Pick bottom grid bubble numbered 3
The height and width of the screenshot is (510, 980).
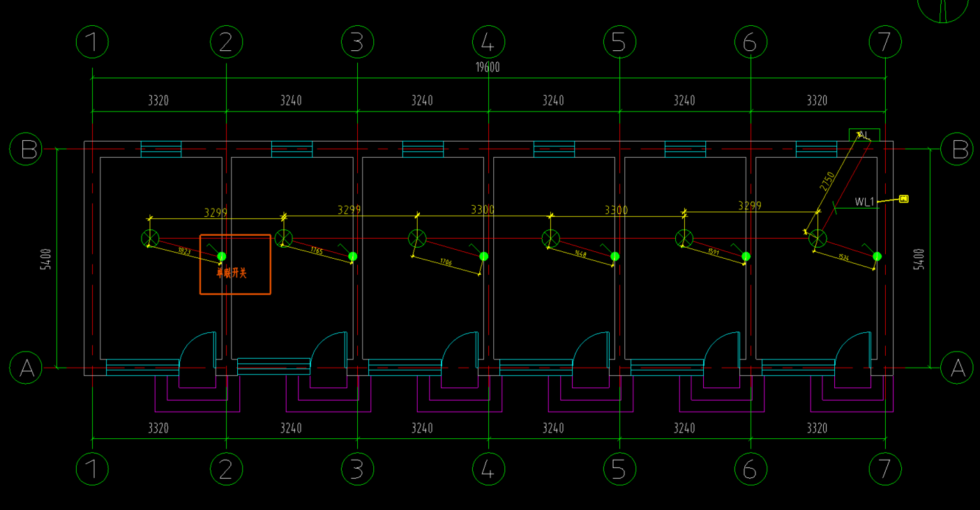pyautogui.click(x=357, y=470)
